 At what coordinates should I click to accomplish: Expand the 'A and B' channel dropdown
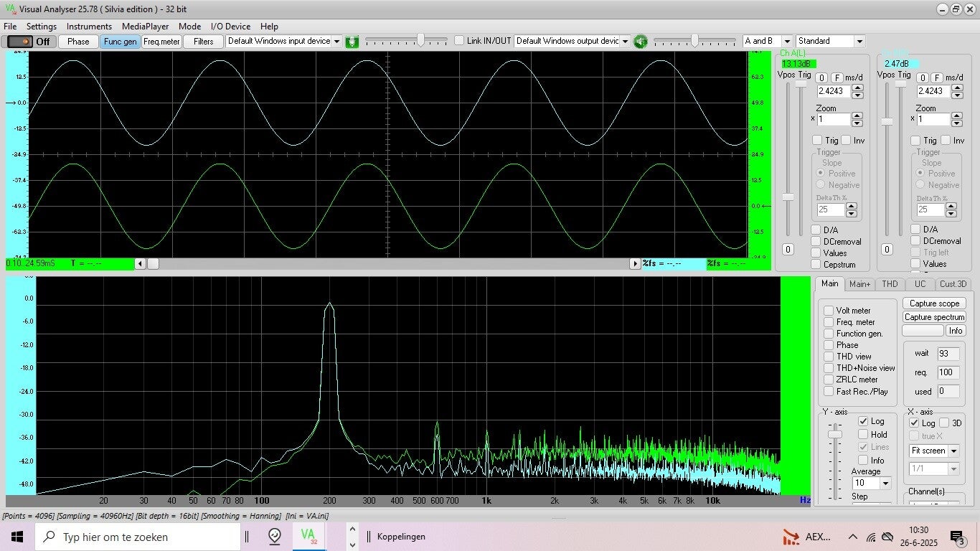[787, 42]
